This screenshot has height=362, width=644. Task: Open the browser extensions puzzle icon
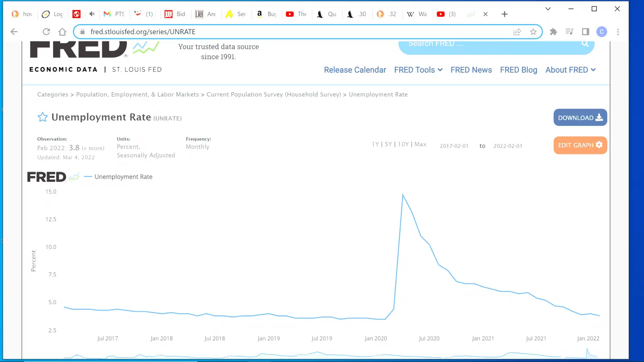coord(553,32)
